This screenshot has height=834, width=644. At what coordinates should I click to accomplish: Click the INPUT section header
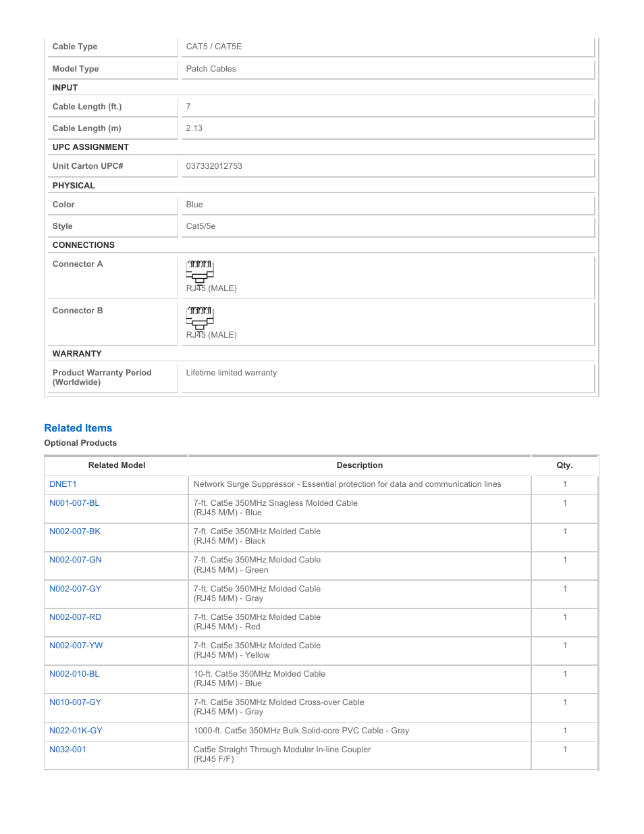(65, 88)
